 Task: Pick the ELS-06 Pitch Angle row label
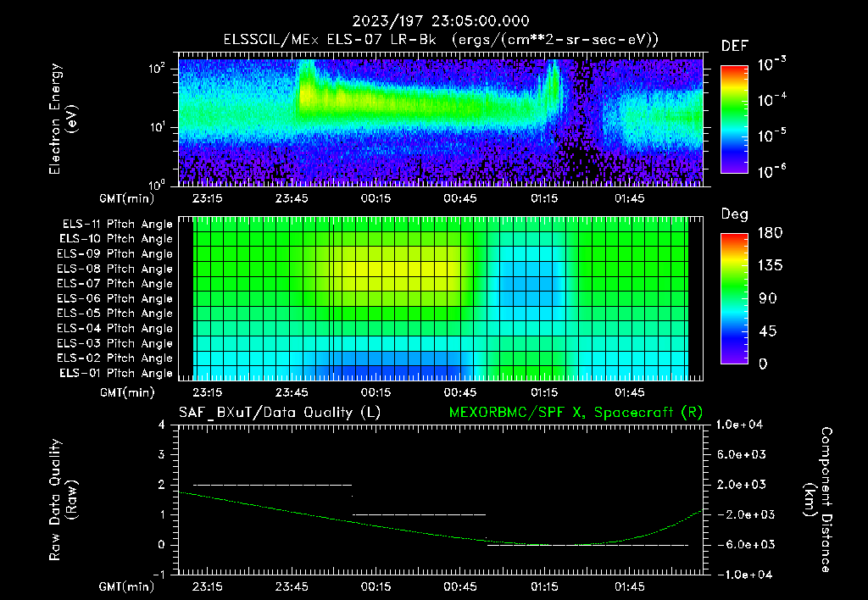click(114, 299)
